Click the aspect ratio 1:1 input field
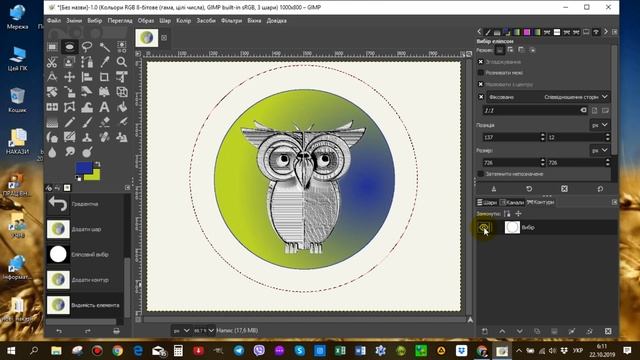Viewport: 640px width, 360px height. pos(535,110)
